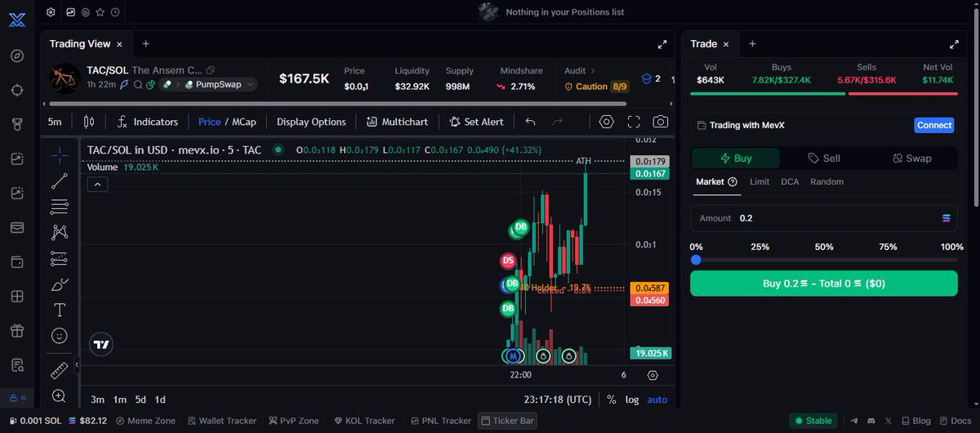The image size is (980, 433).
Task: Select the Limit order type
Action: [x=759, y=181]
